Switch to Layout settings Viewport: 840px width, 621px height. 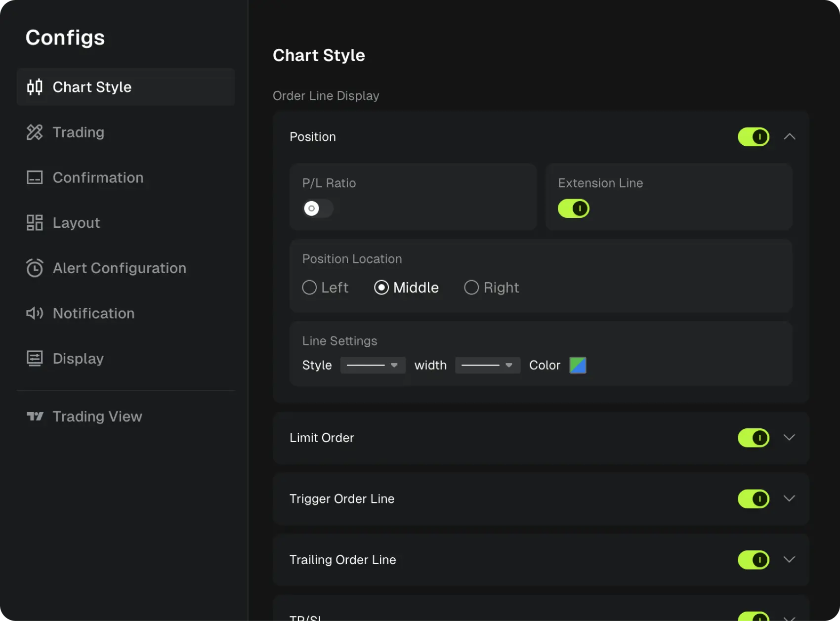pos(126,223)
